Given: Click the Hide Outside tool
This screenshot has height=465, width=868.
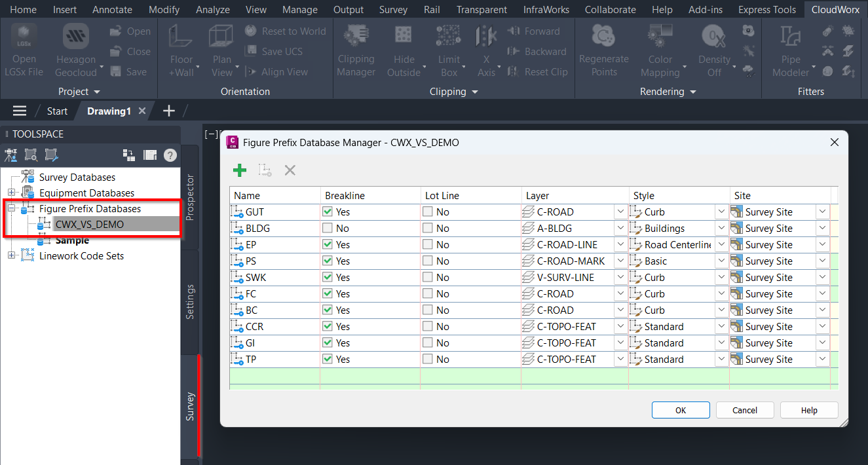Looking at the screenshot, I should point(404,52).
